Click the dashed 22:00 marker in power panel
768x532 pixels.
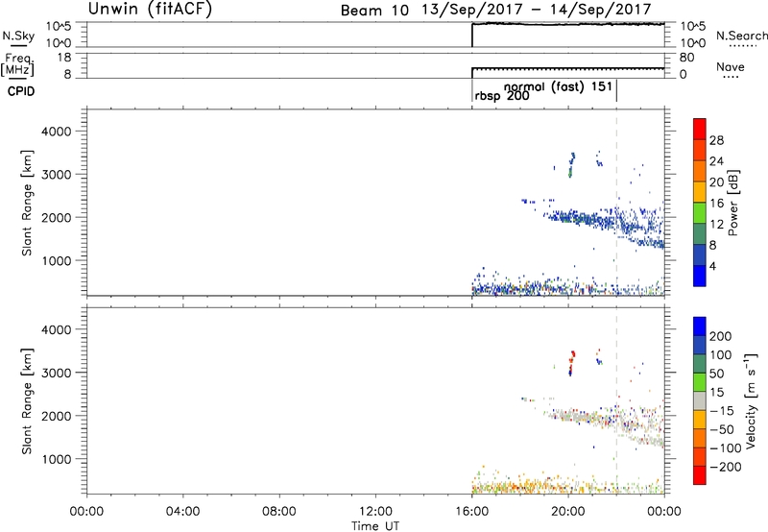coord(616,202)
